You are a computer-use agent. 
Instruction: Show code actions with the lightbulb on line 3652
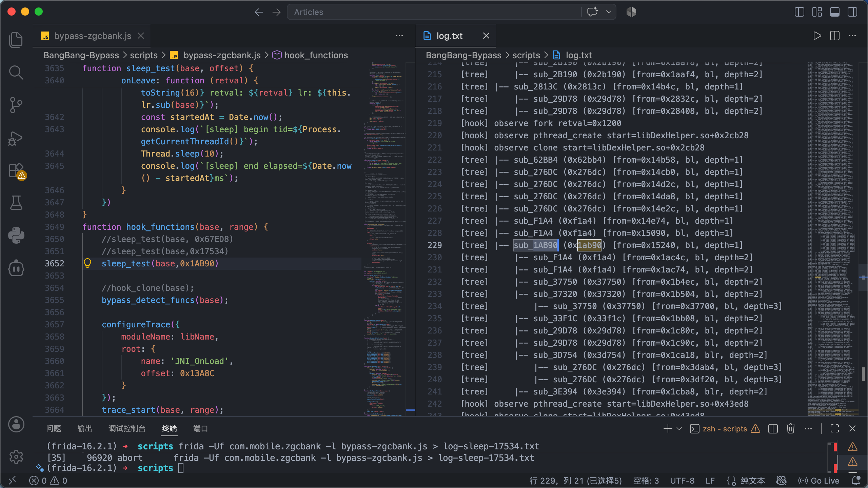[87, 263]
